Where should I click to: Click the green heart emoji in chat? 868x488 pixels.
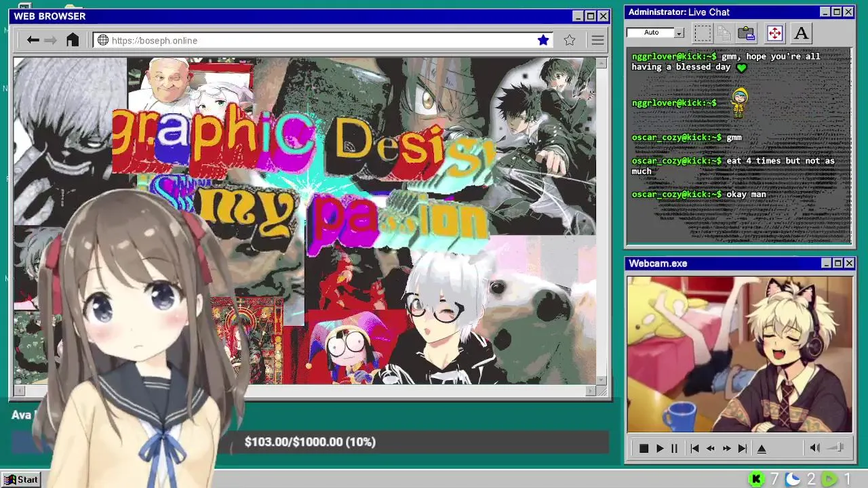[741, 68]
